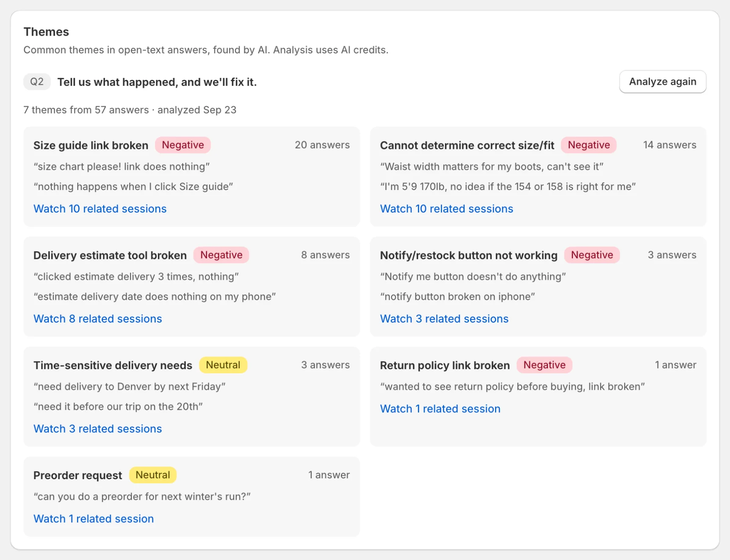Viewport: 730px width, 560px height.
Task: Click the 14 answers count
Action: [x=670, y=145]
